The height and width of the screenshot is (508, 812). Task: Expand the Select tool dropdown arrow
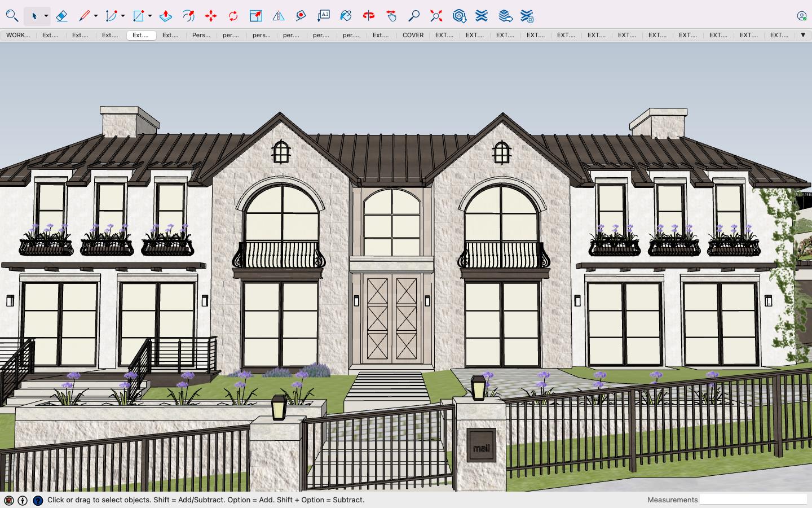tap(46, 16)
